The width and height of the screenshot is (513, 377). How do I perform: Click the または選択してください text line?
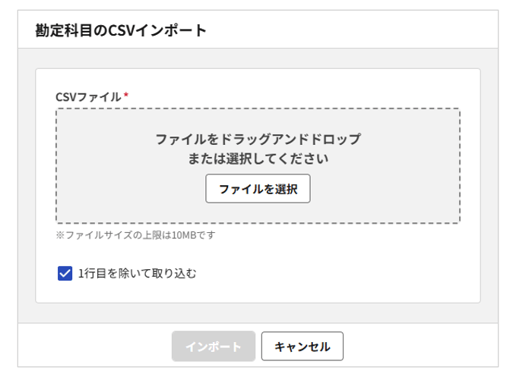pos(258,159)
